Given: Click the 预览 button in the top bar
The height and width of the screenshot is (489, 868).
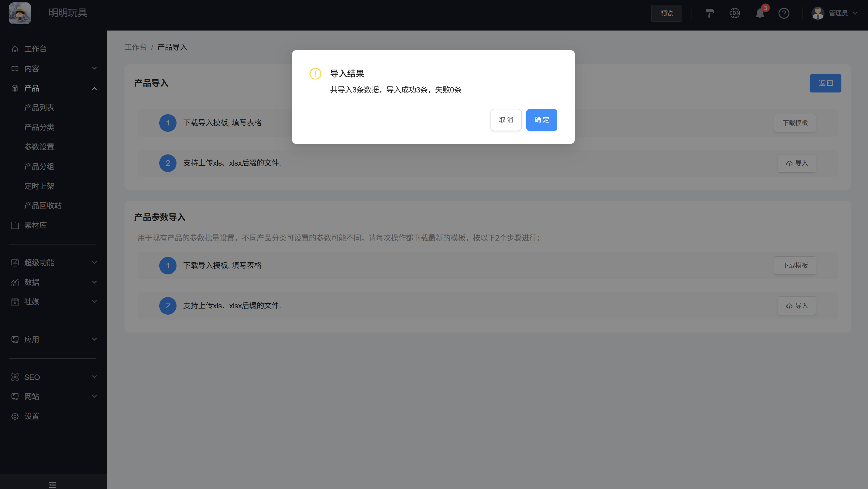Looking at the screenshot, I should (x=666, y=13).
